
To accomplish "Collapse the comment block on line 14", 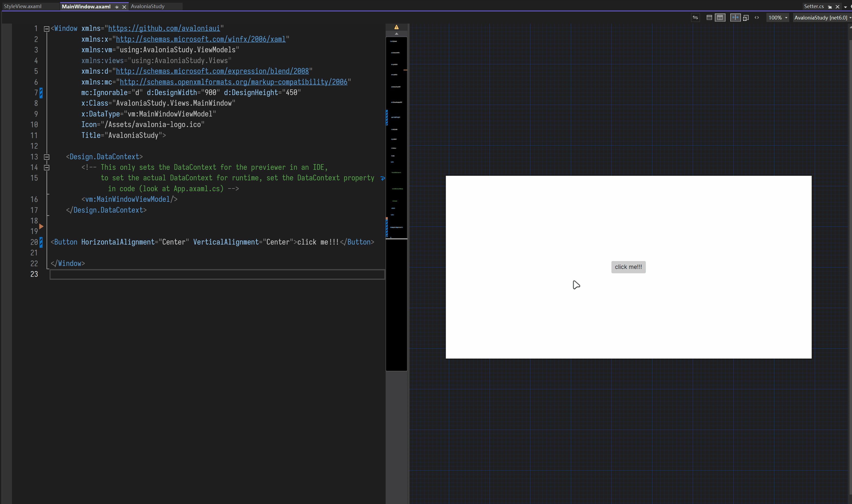I will click(x=47, y=167).
